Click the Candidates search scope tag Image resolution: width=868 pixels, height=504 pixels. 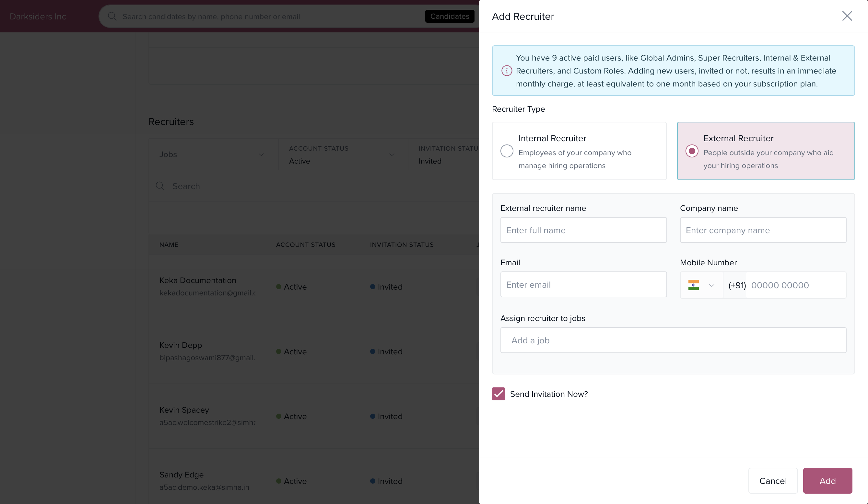tap(449, 16)
